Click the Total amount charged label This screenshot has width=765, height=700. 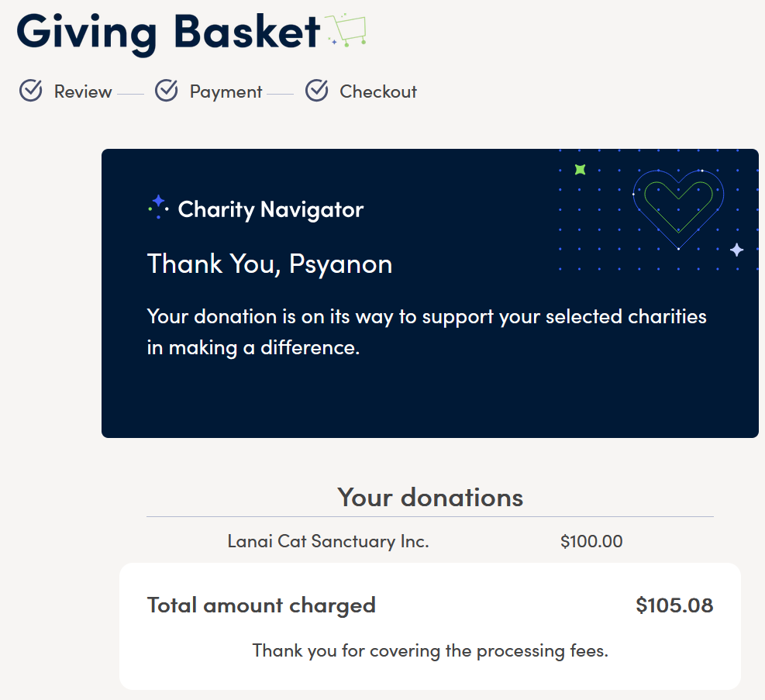pyautogui.click(x=261, y=606)
